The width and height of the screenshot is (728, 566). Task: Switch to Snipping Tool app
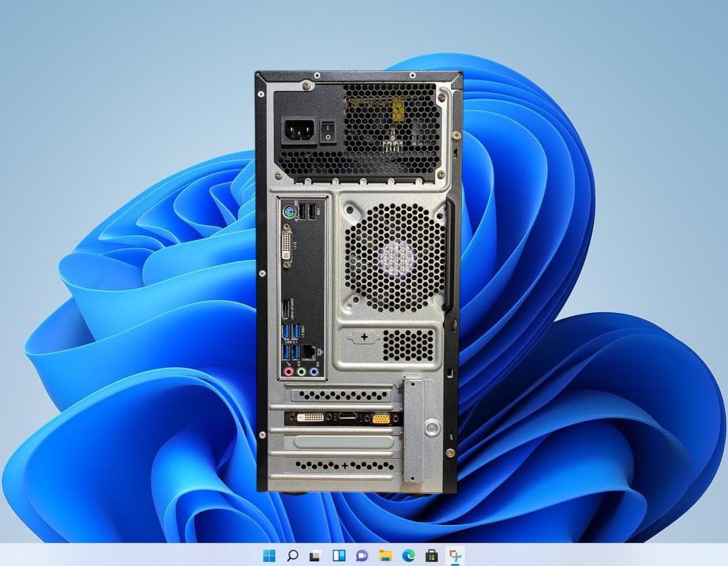[456, 555]
